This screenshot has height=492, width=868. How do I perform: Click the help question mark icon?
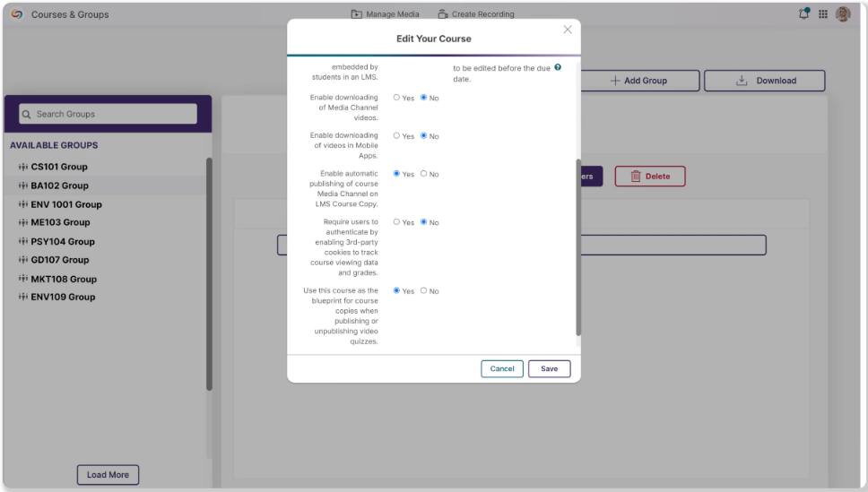[558, 67]
